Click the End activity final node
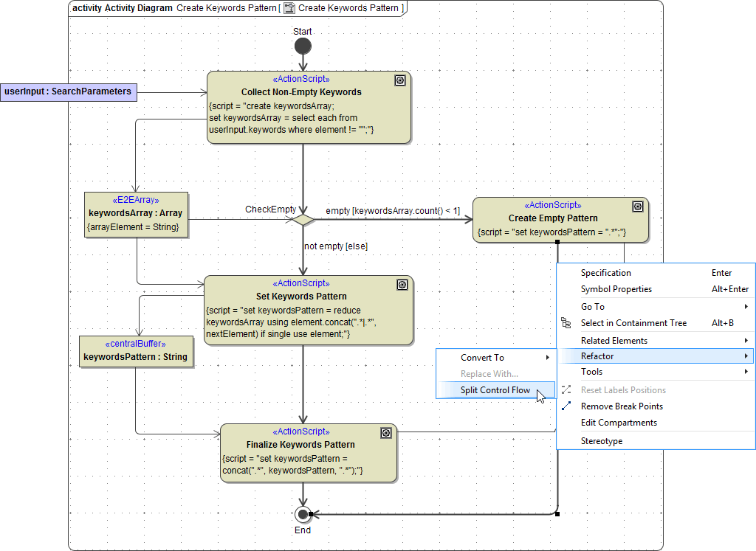 click(303, 514)
